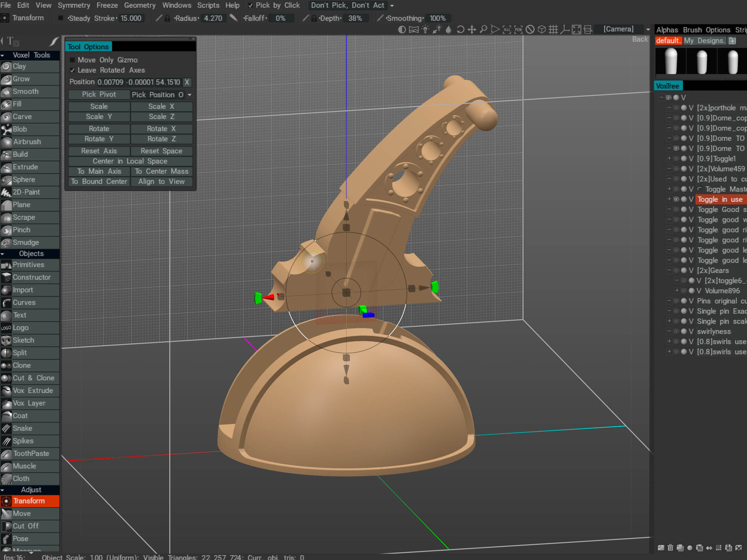Click the Position Z value field 54.1510
This screenshot has height=560, width=747.
tap(168, 82)
